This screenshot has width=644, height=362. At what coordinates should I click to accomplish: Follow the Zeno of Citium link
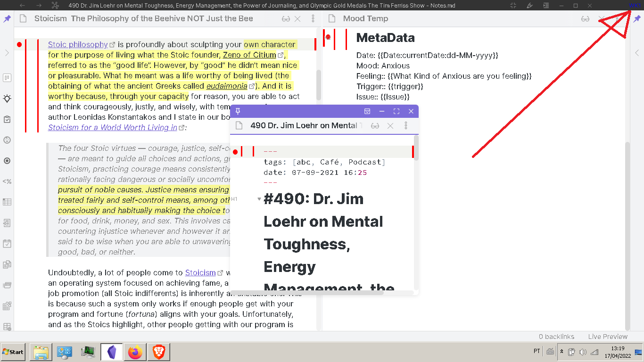tap(250, 55)
